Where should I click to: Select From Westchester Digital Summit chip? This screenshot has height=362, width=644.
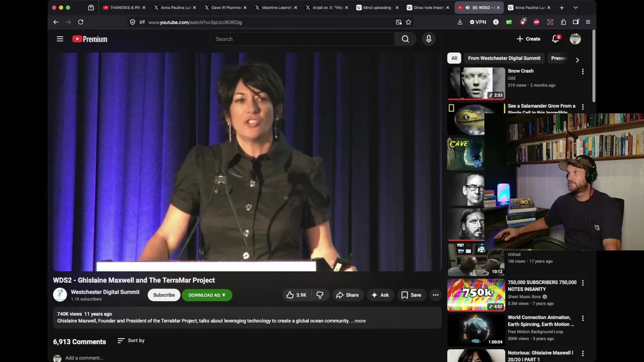(x=504, y=58)
